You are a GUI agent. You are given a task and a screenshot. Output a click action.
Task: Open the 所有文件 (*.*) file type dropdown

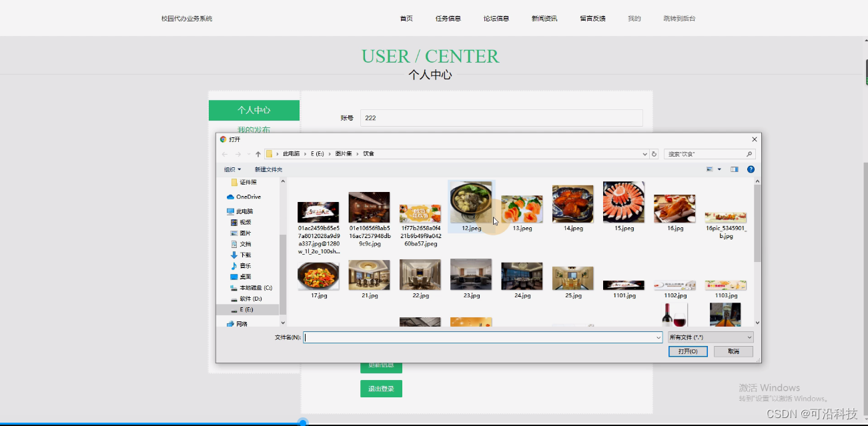click(709, 337)
